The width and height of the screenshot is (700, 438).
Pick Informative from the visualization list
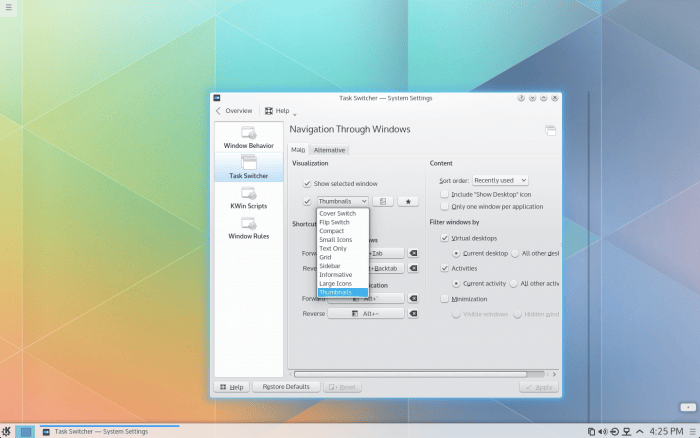[336, 274]
